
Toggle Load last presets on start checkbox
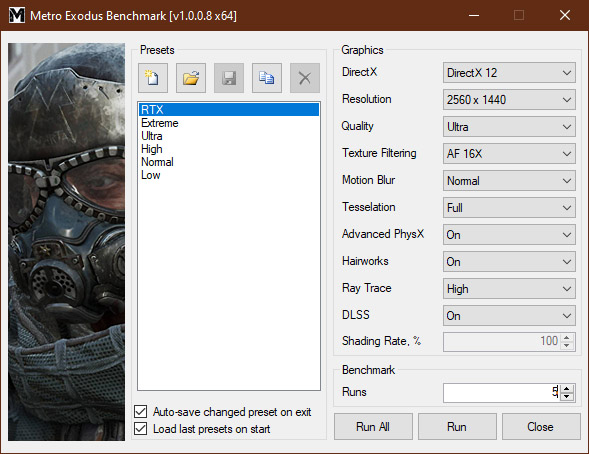tap(140, 428)
